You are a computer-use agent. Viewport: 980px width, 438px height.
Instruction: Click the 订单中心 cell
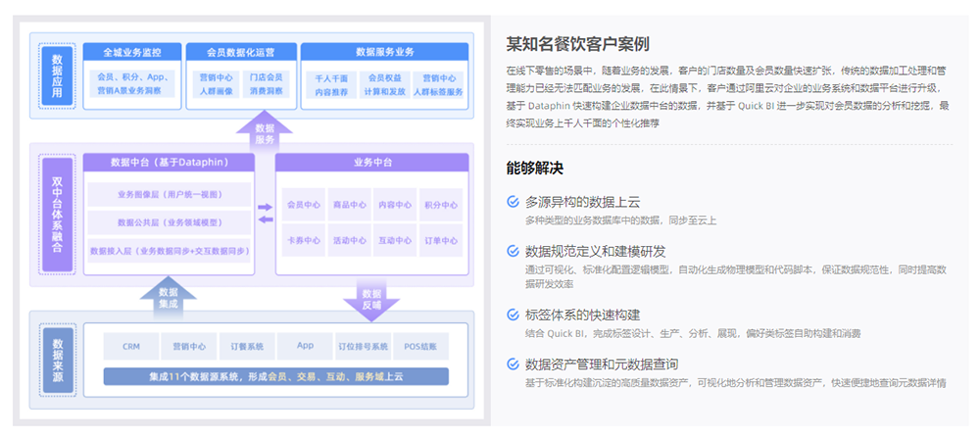(441, 240)
